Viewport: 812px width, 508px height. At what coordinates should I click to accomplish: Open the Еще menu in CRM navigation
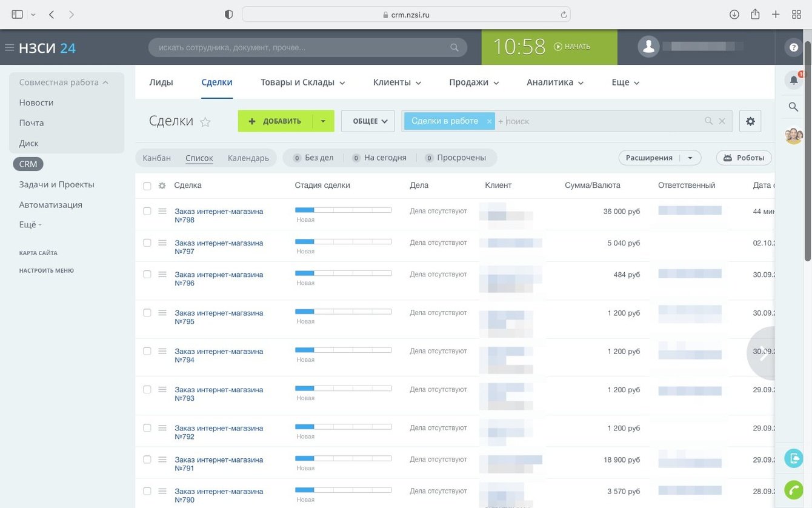(x=625, y=82)
